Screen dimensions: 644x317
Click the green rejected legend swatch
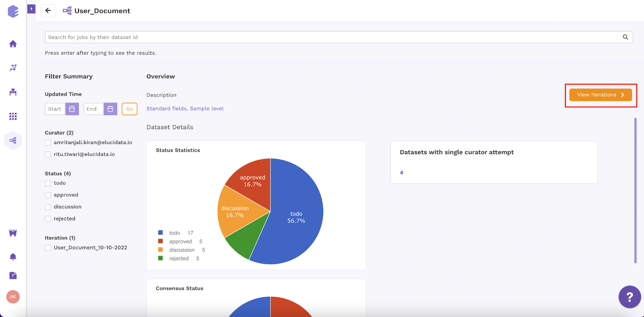pyautogui.click(x=161, y=258)
